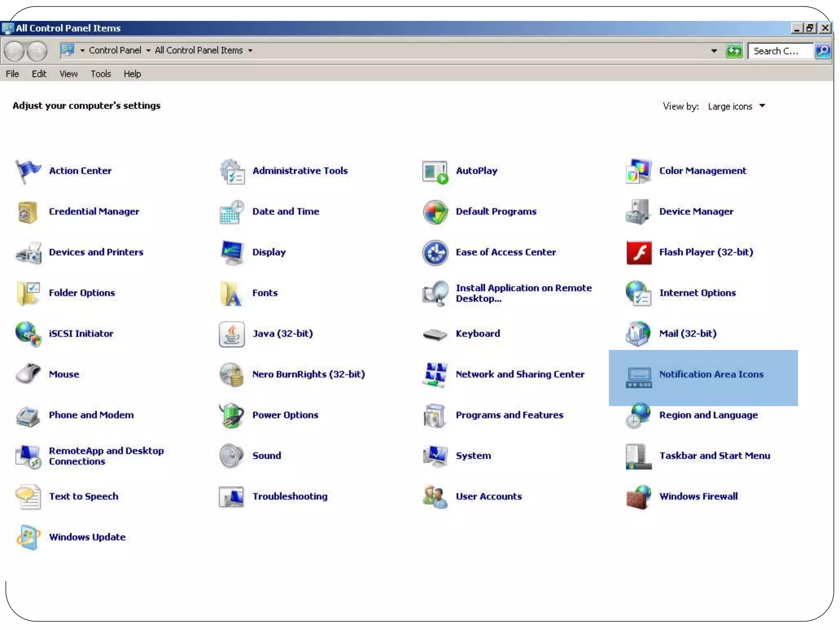Expand the All Control Panel Items breadcrumb arrow

pos(250,51)
